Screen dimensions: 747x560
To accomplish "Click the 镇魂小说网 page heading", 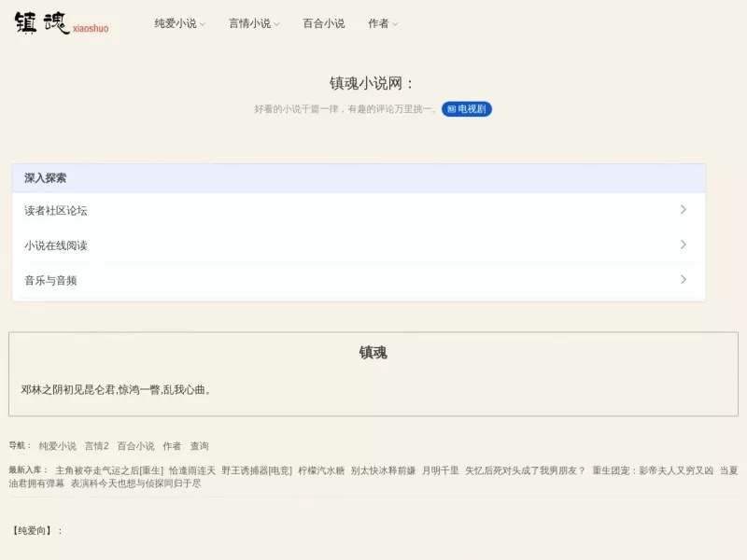I will coord(371,83).
